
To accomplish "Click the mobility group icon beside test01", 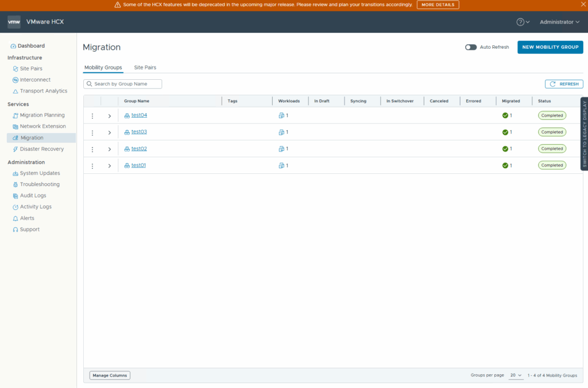I will (127, 166).
